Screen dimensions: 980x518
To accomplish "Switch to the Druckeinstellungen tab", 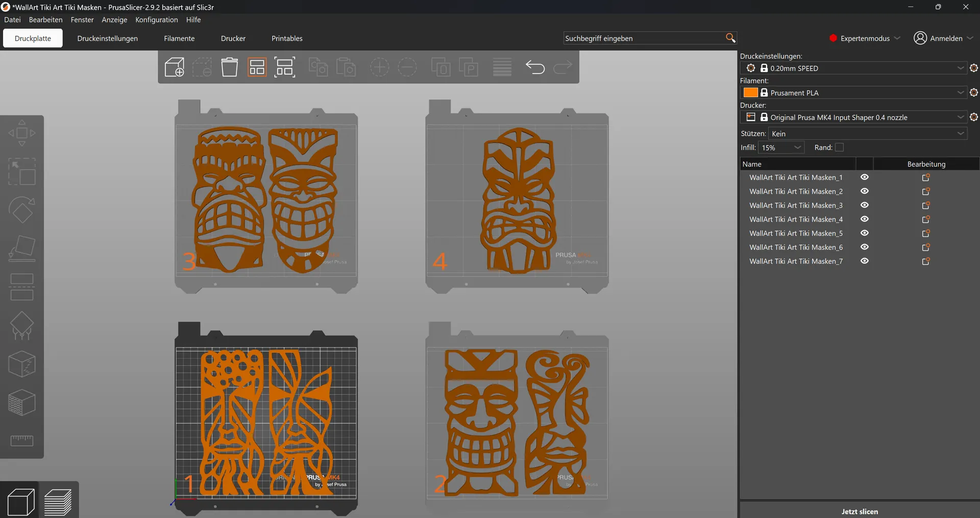I will point(108,38).
